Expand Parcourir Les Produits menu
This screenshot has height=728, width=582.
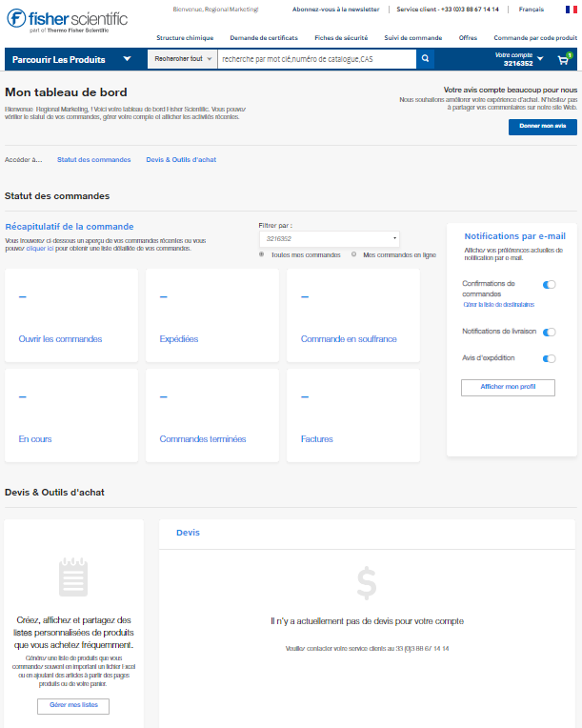pos(72,59)
